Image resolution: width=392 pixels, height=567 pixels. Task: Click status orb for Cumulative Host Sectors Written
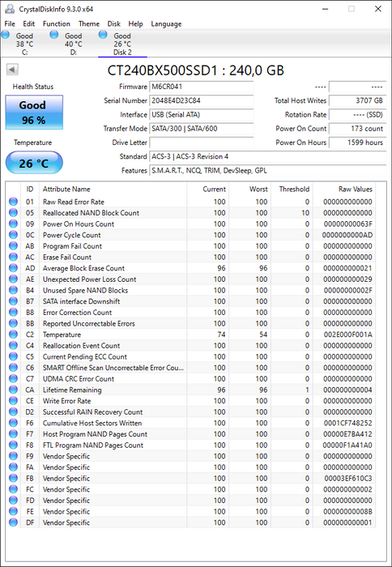click(14, 423)
